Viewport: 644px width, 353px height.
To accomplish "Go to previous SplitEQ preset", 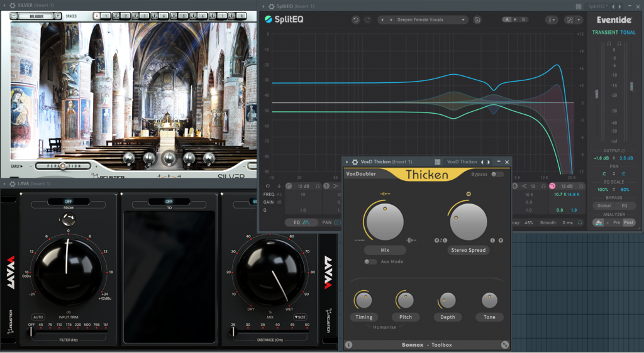I will [382, 19].
